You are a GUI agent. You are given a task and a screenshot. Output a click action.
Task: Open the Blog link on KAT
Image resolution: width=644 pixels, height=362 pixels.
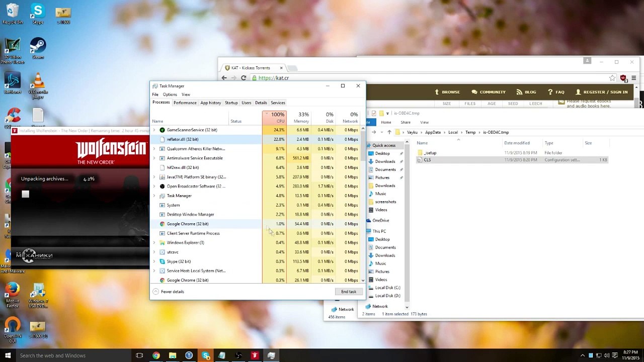point(526,92)
